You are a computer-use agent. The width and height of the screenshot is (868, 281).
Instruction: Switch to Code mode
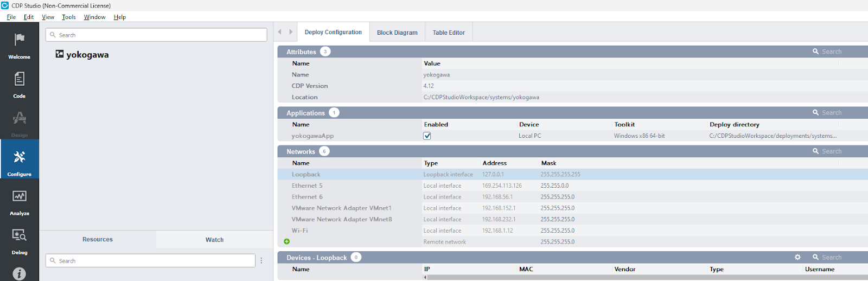(x=20, y=85)
